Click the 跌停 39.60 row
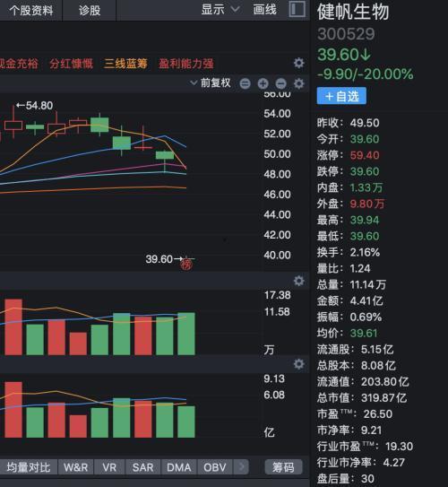The image size is (448, 487). pos(349,171)
